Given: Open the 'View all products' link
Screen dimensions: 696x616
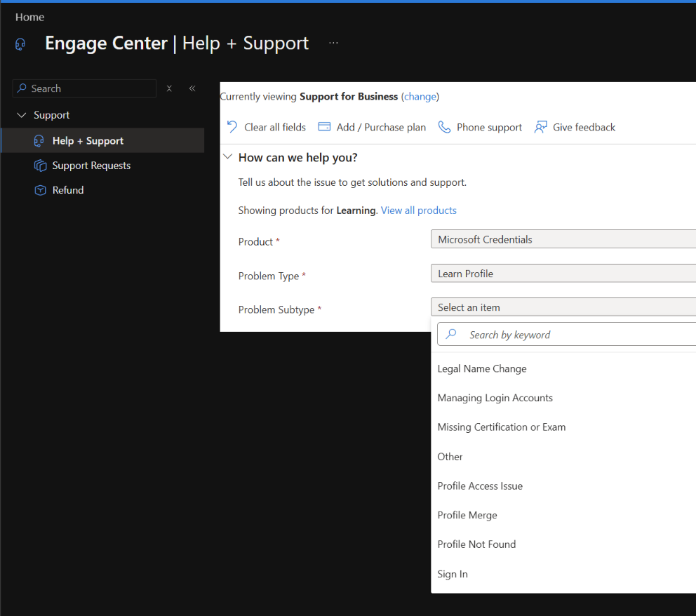Looking at the screenshot, I should (x=419, y=210).
